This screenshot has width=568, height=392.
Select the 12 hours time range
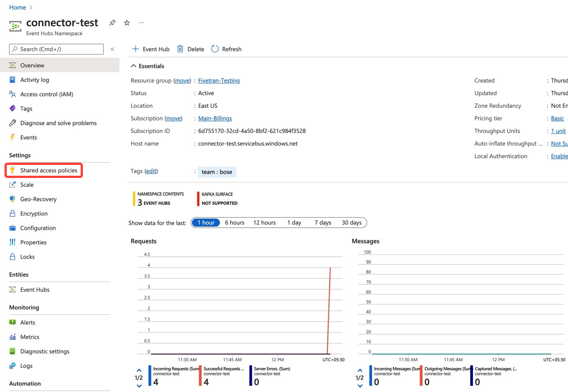pyautogui.click(x=264, y=223)
